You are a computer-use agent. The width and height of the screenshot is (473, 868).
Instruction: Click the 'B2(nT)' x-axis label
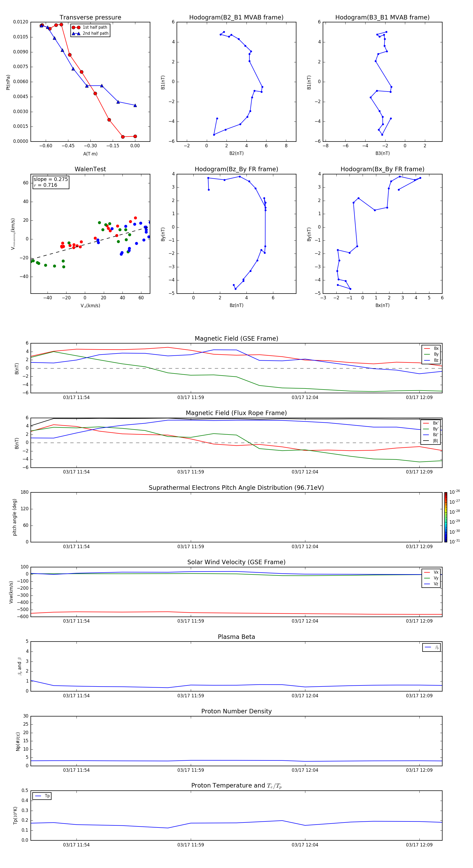(236, 153)
